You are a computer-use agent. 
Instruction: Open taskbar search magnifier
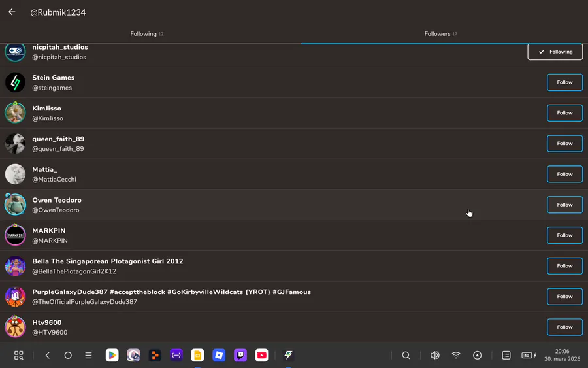click(x=406, y=355)
